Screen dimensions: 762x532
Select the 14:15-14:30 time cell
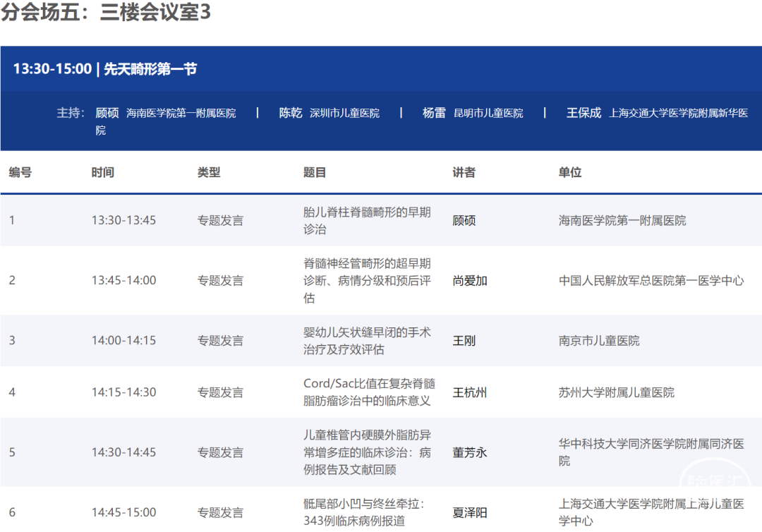[x=123, y=392]
